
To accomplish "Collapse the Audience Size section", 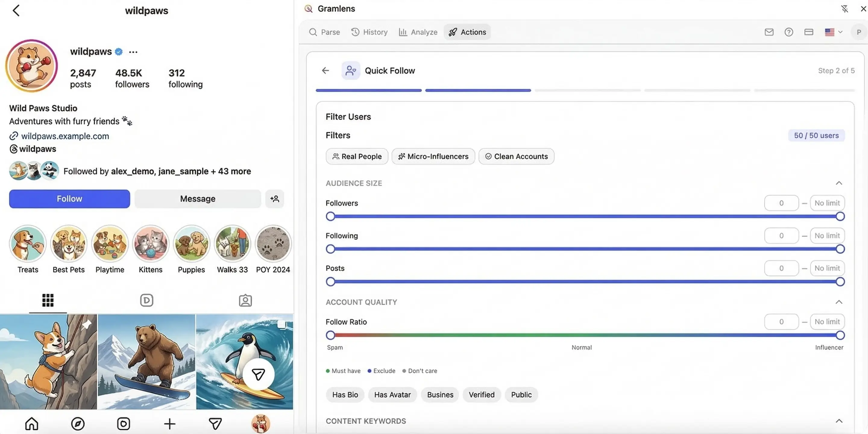I will point(839,183).
